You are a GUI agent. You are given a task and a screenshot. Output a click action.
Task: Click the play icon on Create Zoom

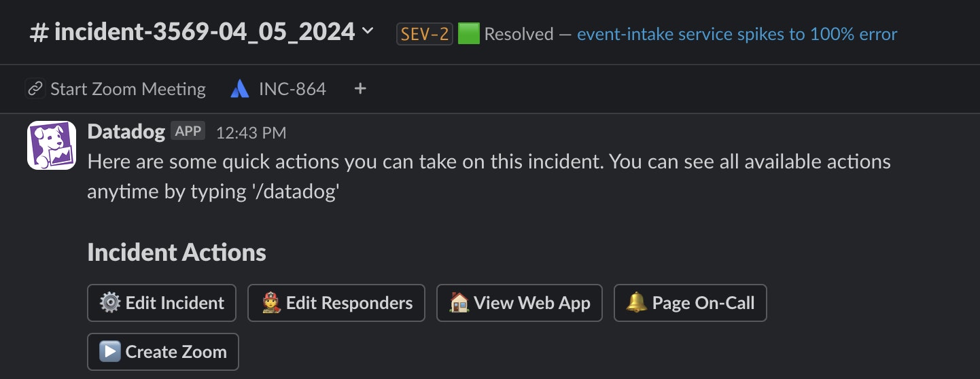(109, 351)
